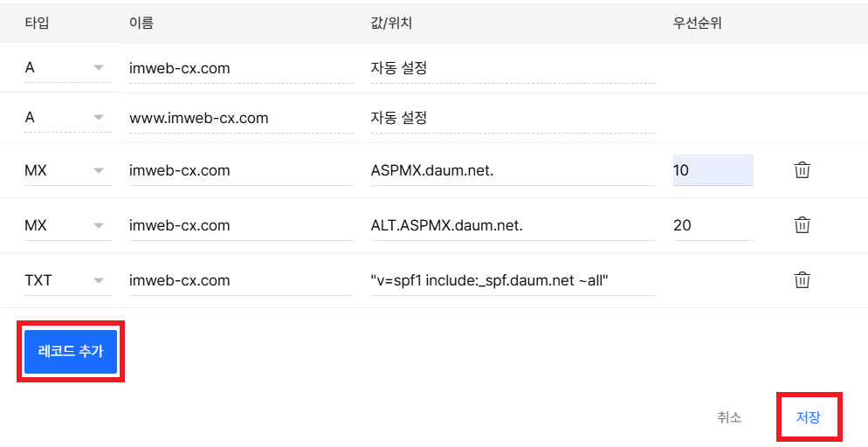
Task: Click the SPF TXT value field
Action: click(512, 280)
